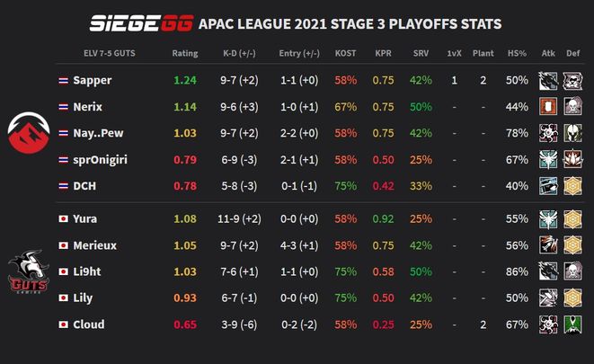Click Cloud's green defender operator icon
Image resolution: width=594 pixels, height=364 pixels.
coord(572,324)
